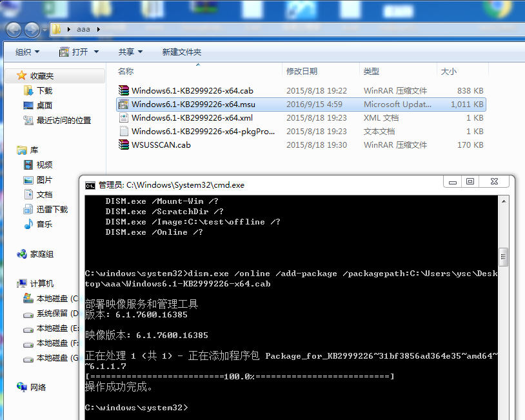Click the cmd window scrollbar thumb
Image resolution: width=525 pixels, height=420 pixels.
pyautogui.click(x=503, y=257)
